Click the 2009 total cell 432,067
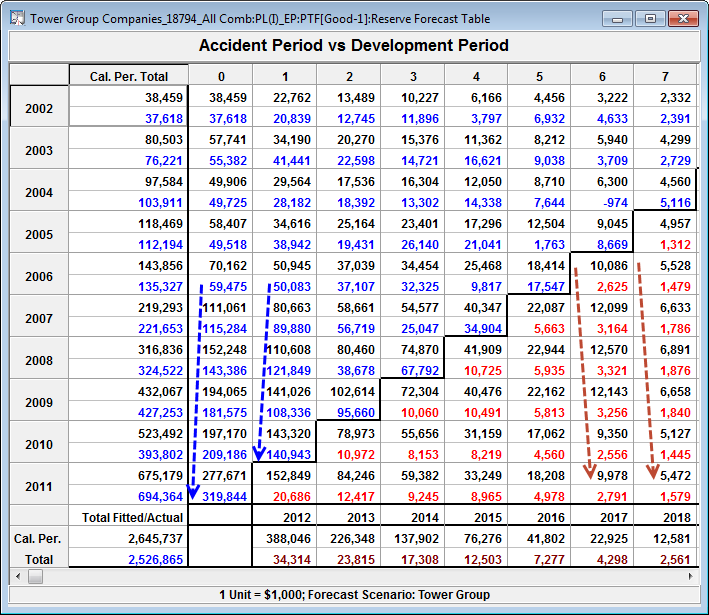Screen dimensions: 709x615 click(128, 391)
